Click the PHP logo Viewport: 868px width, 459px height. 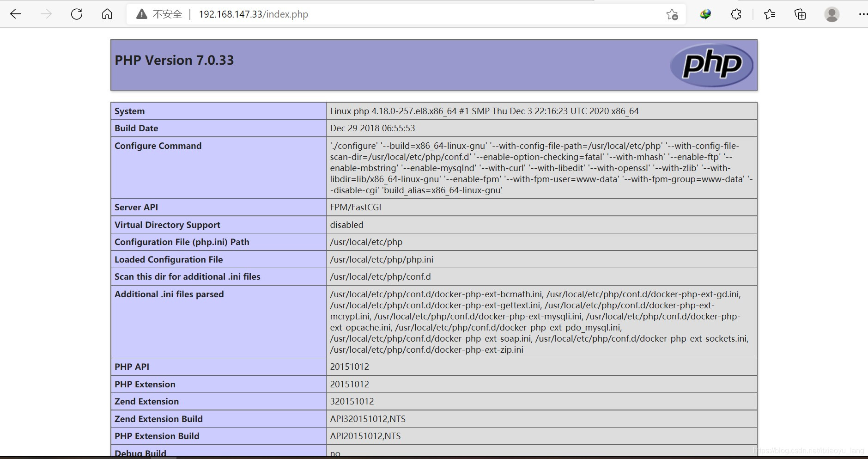click(x=711, y=65)
